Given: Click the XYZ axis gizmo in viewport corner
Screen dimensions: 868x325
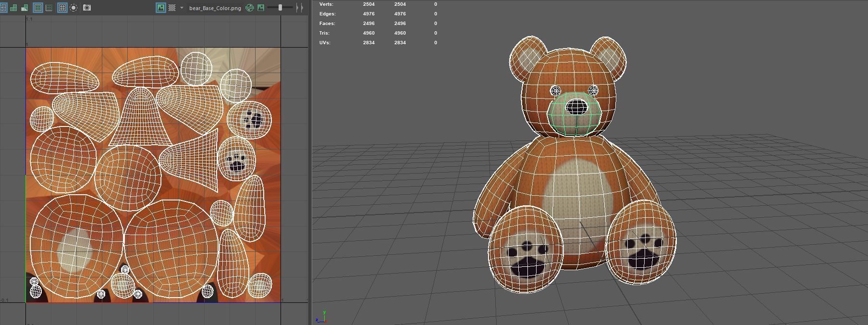Looking at the screenshot, I should (x=321, y=317).
